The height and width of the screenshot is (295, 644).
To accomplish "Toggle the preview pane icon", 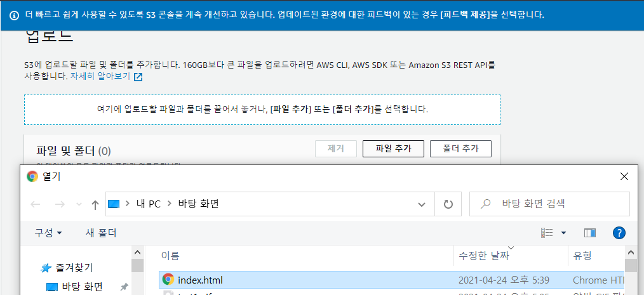I will point(590,233).
